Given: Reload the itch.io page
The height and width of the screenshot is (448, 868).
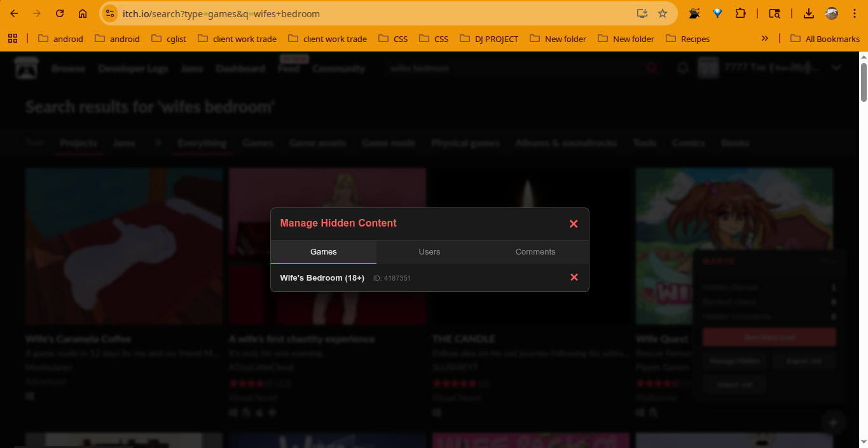Looking at the screenshot, I should 60,13.
